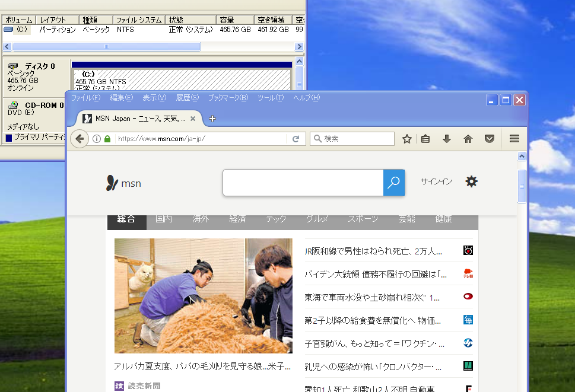The width and height of the screenshot is (575, 392).
Task: Select C: 465.76 GB NTFS partition block
Action: point(182,79)
